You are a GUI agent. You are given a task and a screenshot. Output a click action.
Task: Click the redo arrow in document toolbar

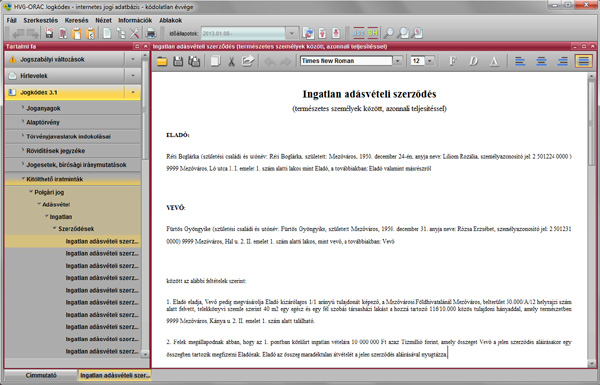285,61
